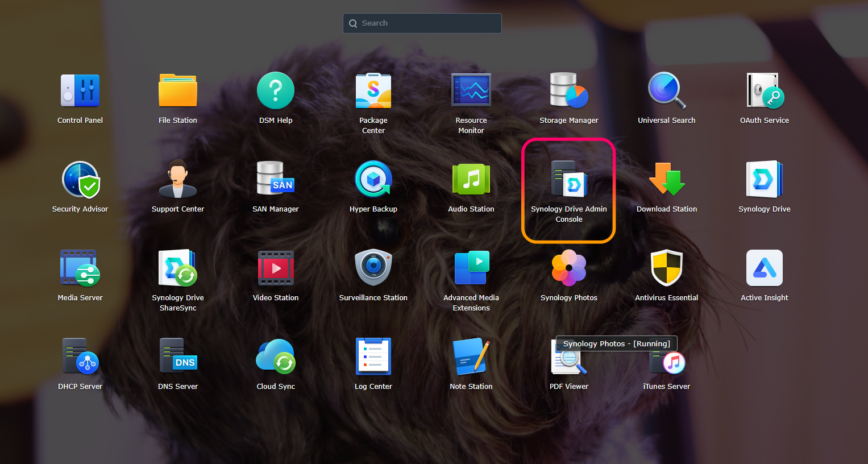
Task: Launch Synology Photos app icon
Action: pos(569,268)
